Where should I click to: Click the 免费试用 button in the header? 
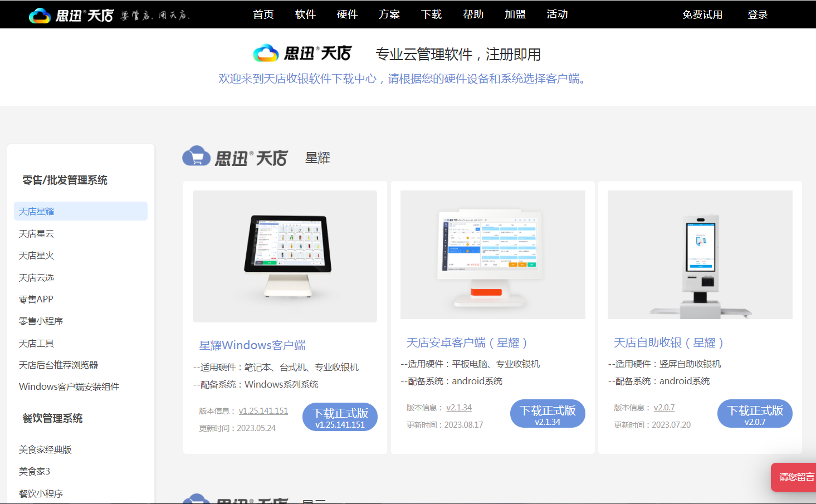coord(702,14)
